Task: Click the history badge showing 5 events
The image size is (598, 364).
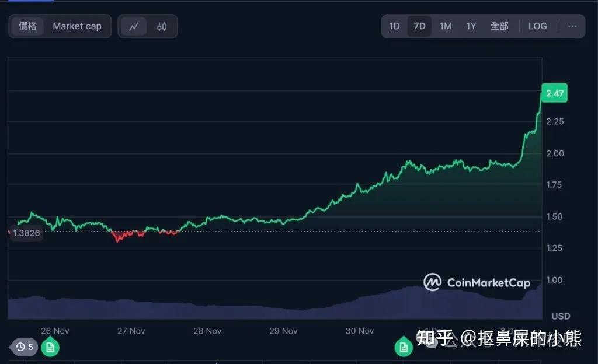Action: click(x=24, y=346)
